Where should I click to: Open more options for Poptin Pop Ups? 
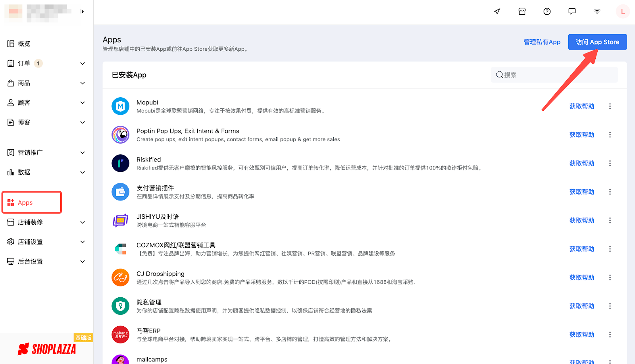[x=610, y=135]
